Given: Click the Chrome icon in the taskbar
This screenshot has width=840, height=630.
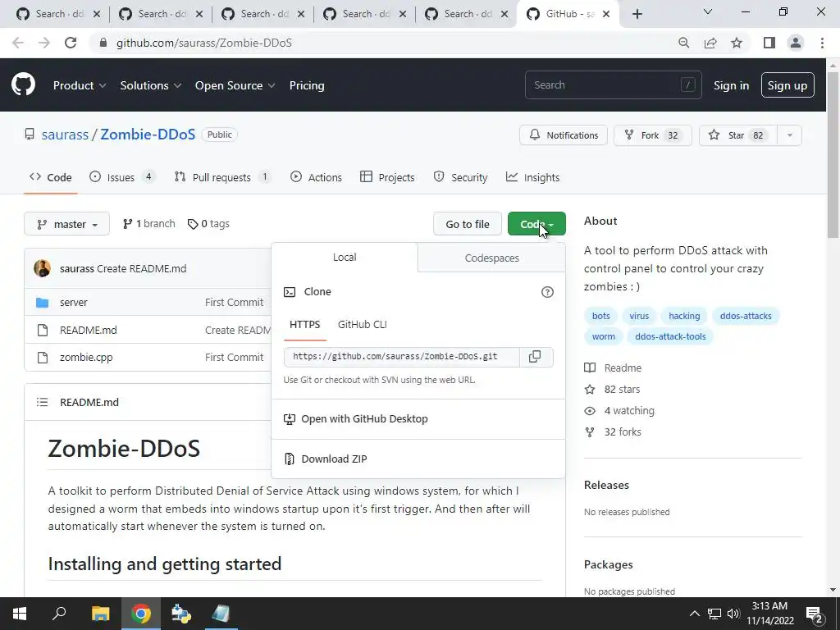Looking at the screenshot, I should coord(141,614).
